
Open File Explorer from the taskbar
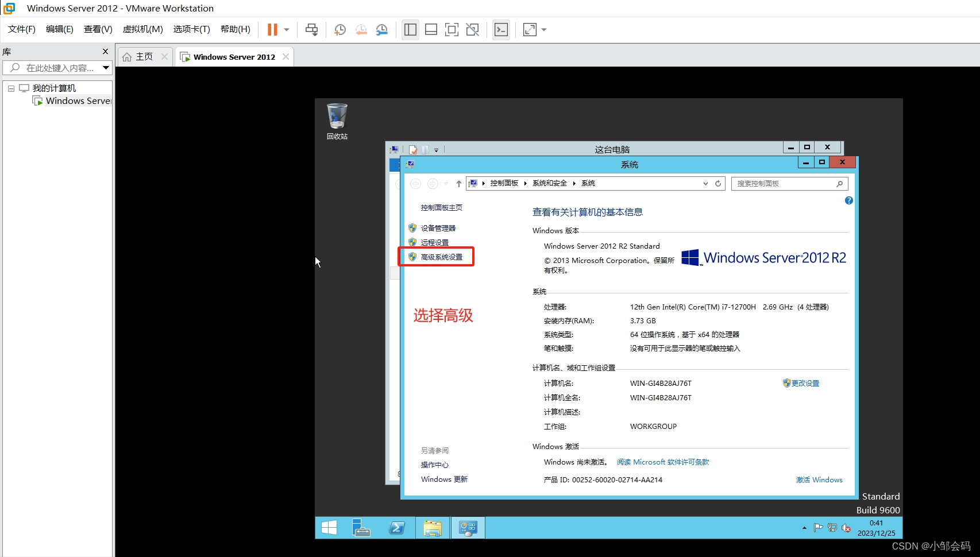point(433,528)
